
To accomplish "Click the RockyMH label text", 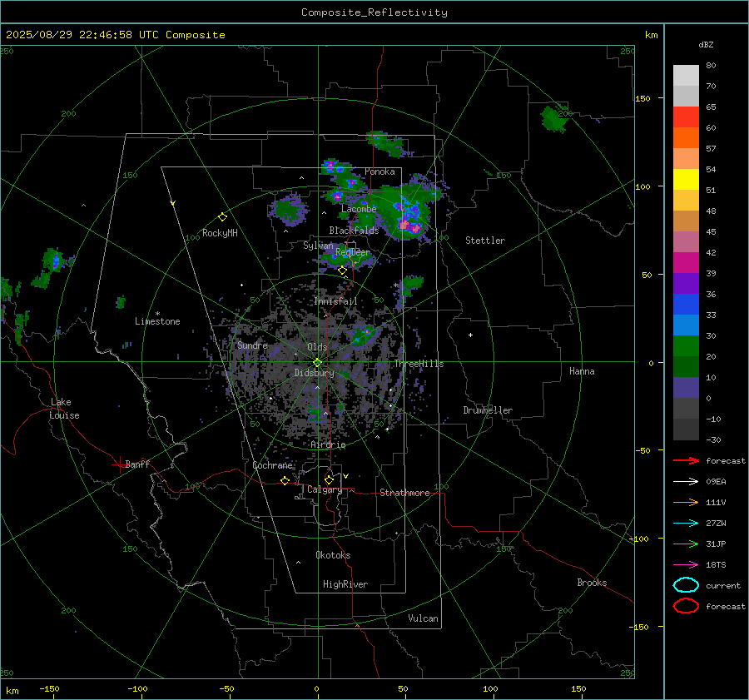I will pos(220,233).
